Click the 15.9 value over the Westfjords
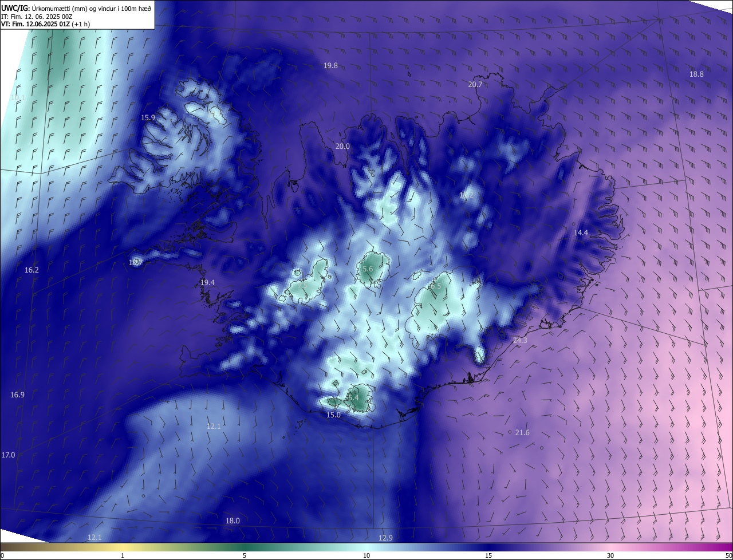 148,118
